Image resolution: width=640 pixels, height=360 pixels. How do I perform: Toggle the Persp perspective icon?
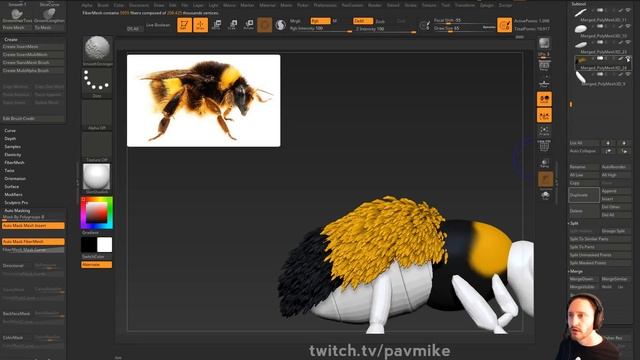click(544, 67)
